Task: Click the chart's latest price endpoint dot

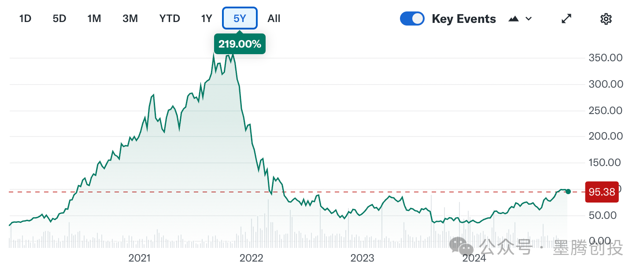Action: tap(568, 192)
